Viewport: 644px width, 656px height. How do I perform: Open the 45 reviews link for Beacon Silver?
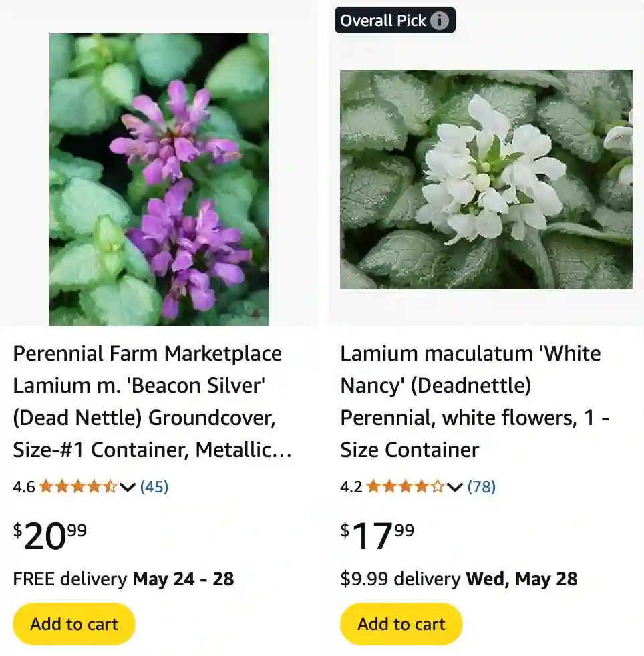153,487
